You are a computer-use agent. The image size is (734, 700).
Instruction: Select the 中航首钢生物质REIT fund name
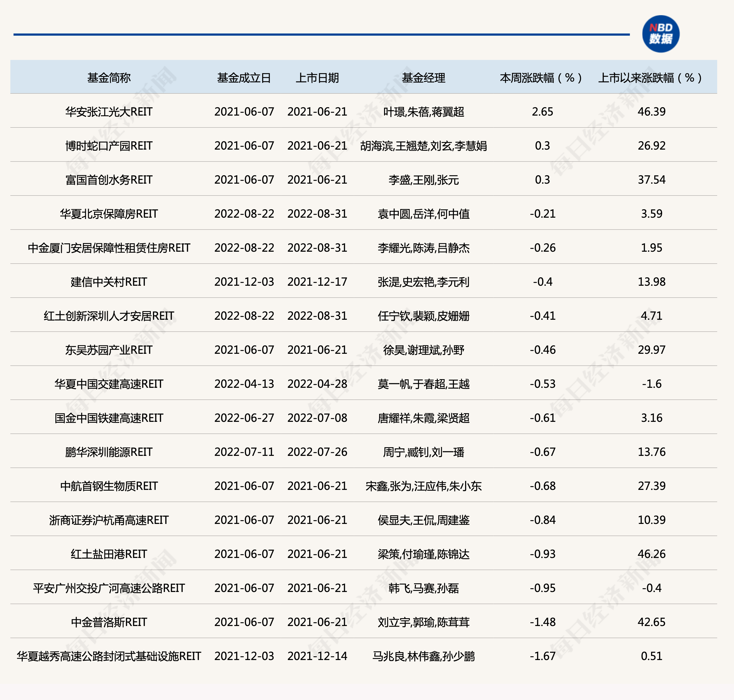tap(109, 486)
